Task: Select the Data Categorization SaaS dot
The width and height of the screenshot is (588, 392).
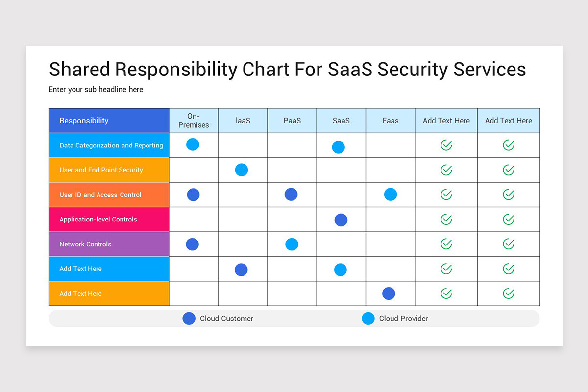Action: click(x=338, y=147)
